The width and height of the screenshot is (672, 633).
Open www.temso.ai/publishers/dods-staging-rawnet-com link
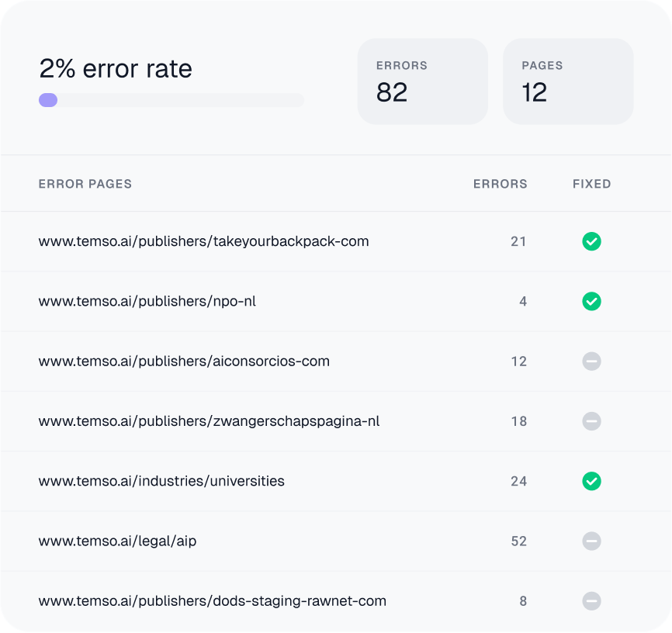[x=212, y=601]
